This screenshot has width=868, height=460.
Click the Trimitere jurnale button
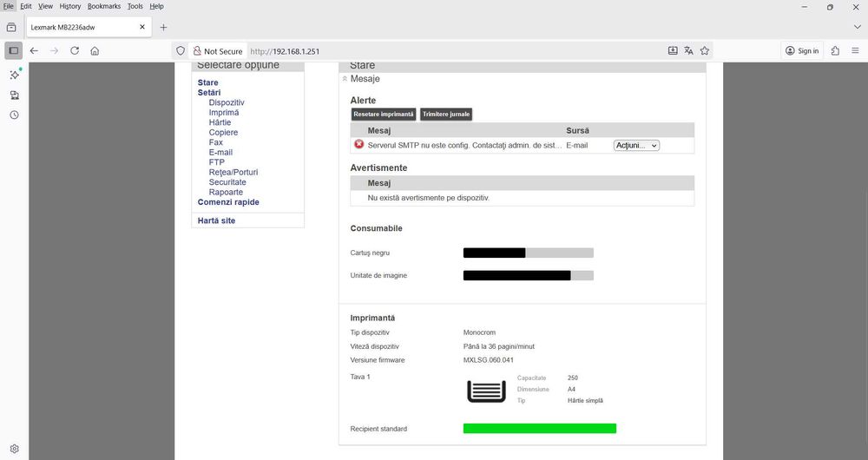(x=446, y=114)
